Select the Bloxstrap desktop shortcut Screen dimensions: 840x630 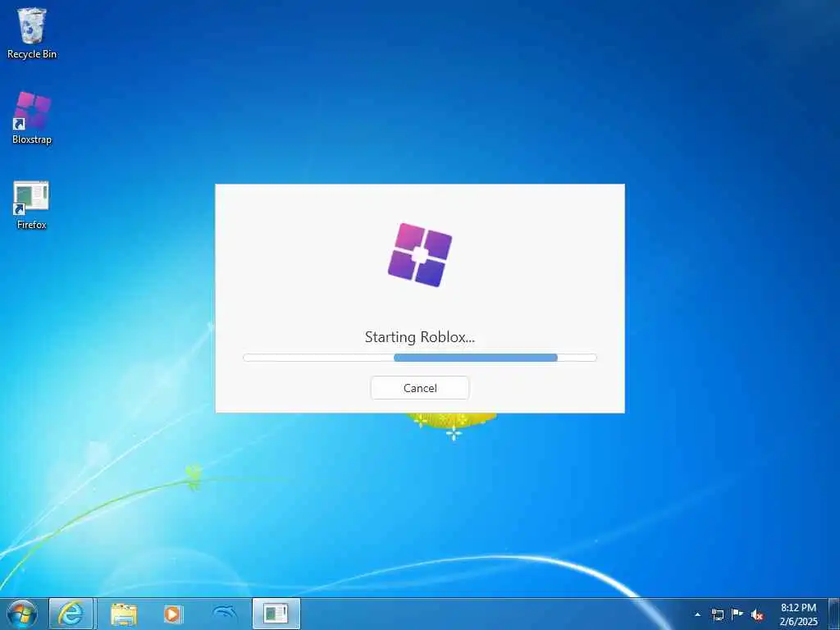[32, 118]
